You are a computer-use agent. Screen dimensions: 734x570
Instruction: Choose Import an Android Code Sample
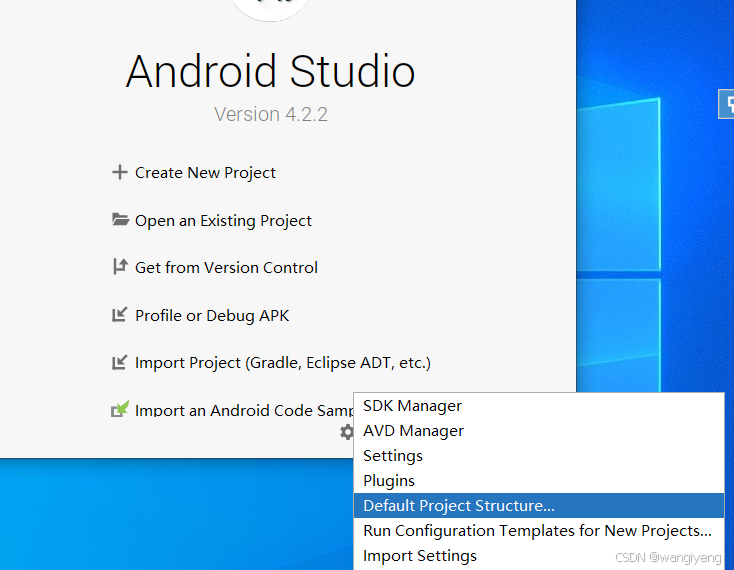pyautogui.click(x=244, y=410)
